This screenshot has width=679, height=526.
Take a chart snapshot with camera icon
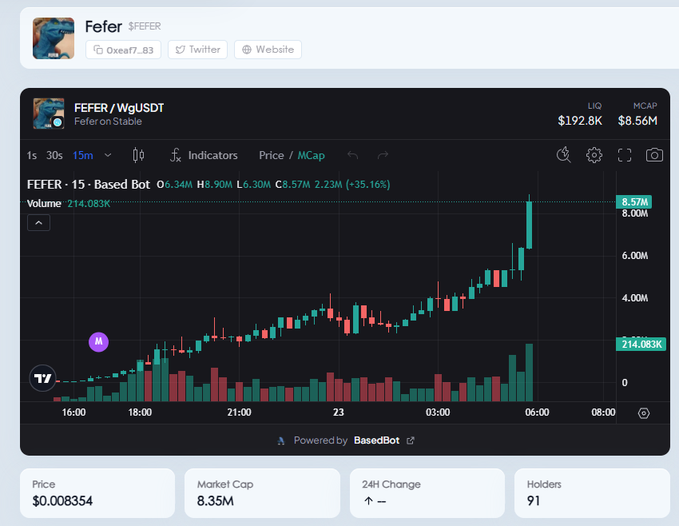click(x=654, y=155)
